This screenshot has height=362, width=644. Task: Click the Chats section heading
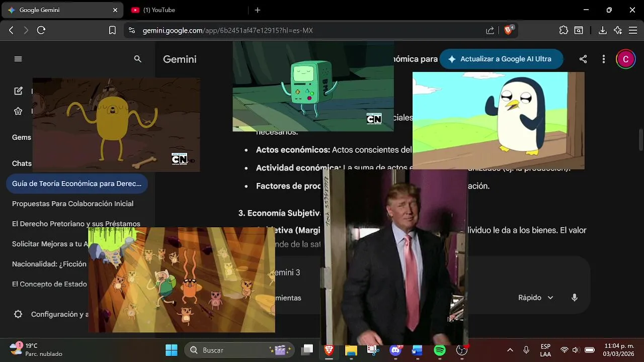pyautogui.click(x=22, y=163)
